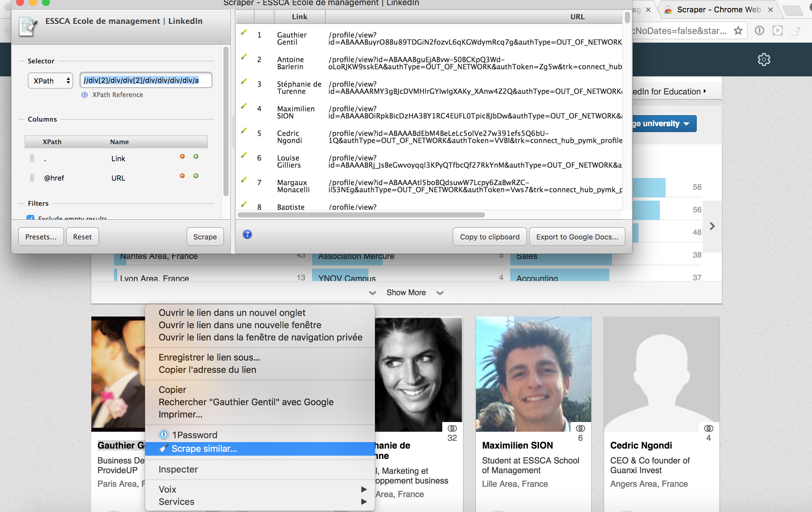This screenshot has height=512, width=812.
Task: Close the Scraper - Chrome Web tab
Action: 770,10
